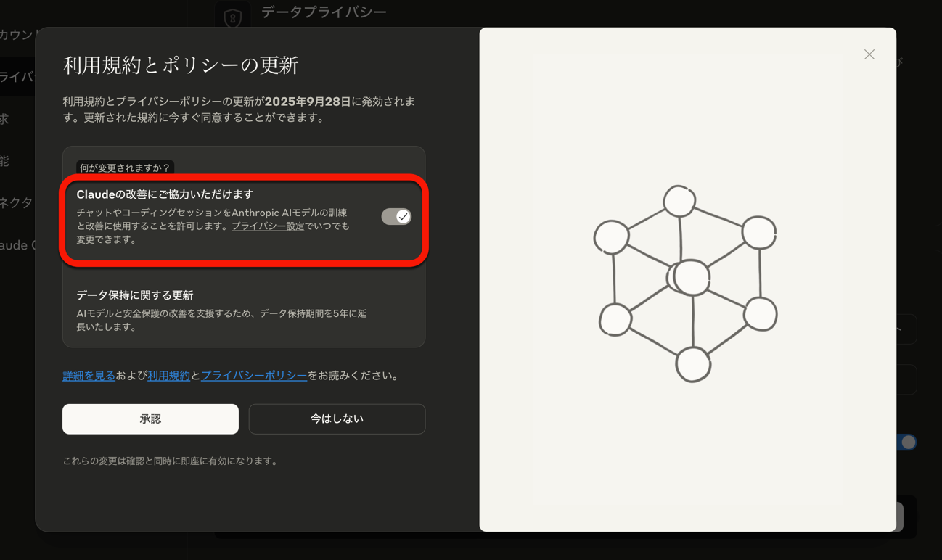Open the プライバシー設定 link

(267, 226)
